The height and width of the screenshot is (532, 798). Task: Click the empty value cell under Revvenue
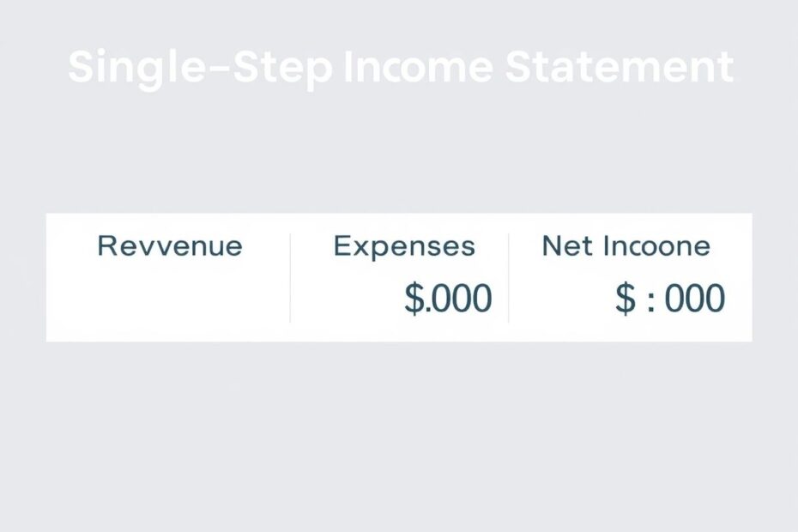[x=170, y=299]
